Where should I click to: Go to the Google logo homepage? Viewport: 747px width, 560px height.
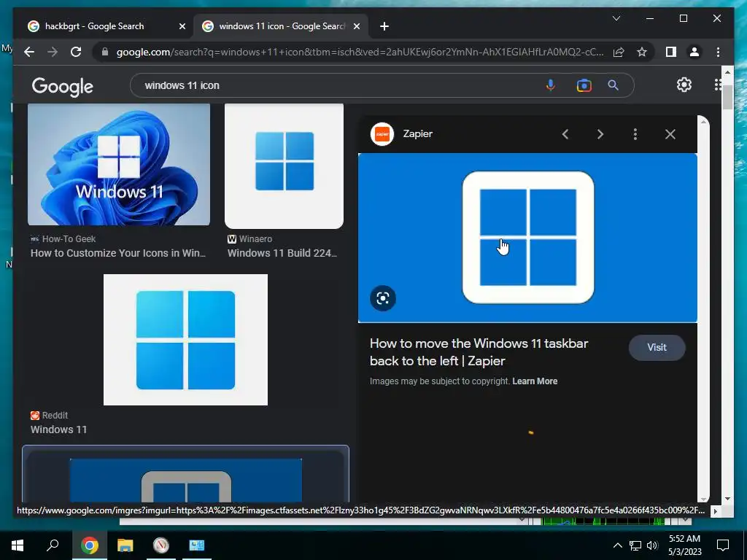point(63,87)
